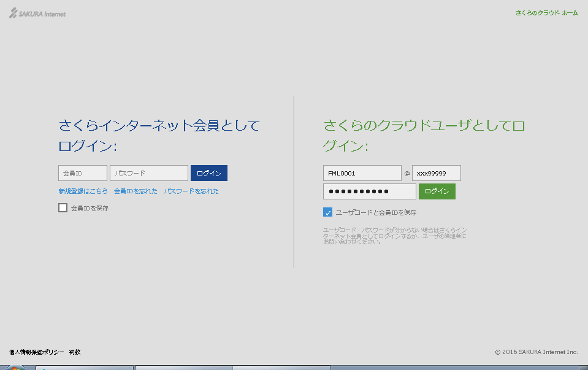Enable 会員IDを保存 checkbox
Screen dimensions: 588x370
point(63,207)
